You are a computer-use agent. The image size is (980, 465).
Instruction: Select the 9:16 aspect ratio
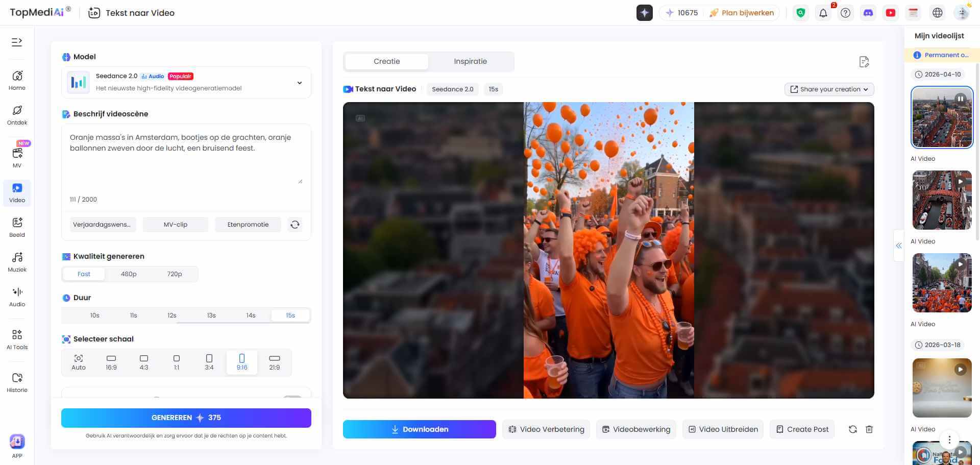click(241, 362)
